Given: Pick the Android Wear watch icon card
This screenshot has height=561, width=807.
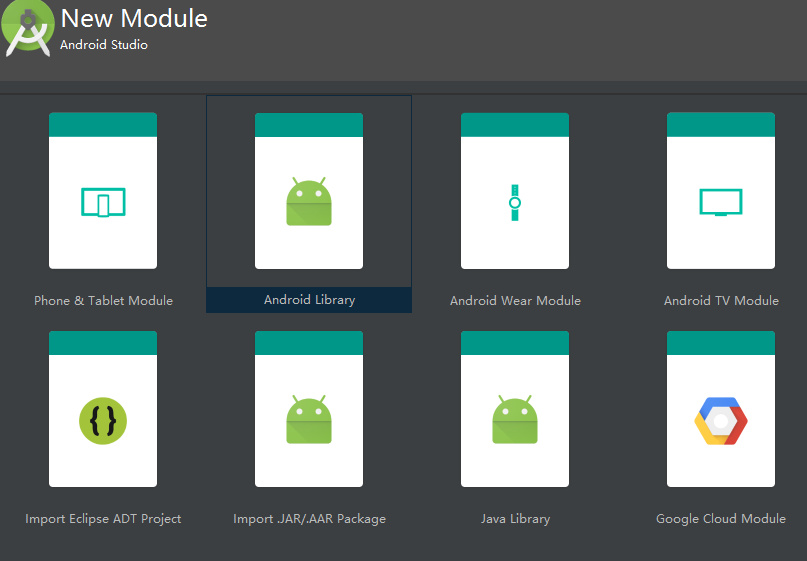Looking at the screenshot, I should 515,190.
